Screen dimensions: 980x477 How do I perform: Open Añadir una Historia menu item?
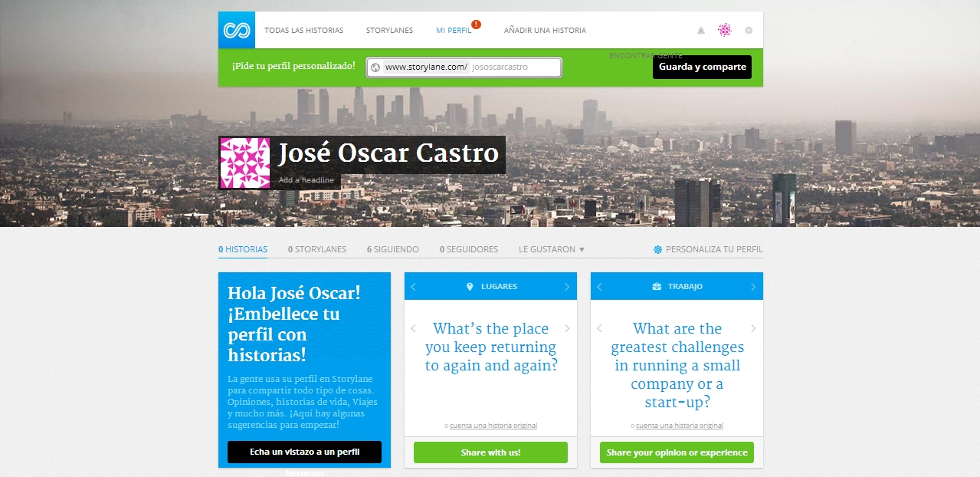point(545,31)
